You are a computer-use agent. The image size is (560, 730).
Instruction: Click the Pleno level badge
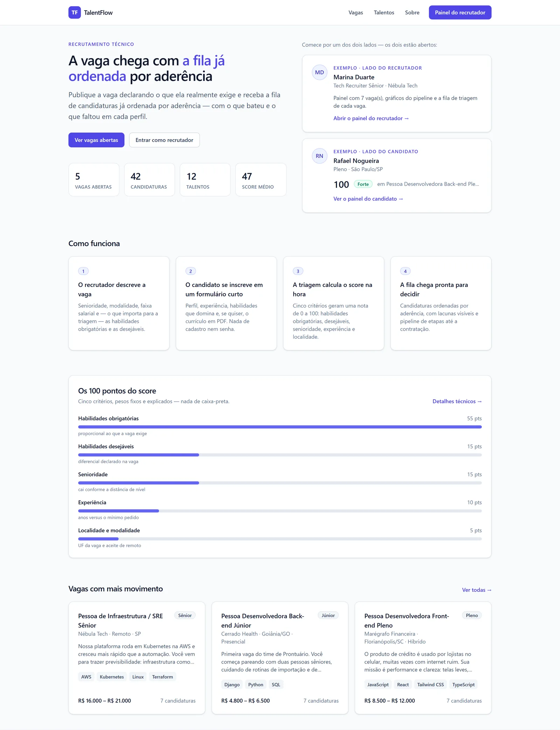pyautogui.click(x=472, y=616)
